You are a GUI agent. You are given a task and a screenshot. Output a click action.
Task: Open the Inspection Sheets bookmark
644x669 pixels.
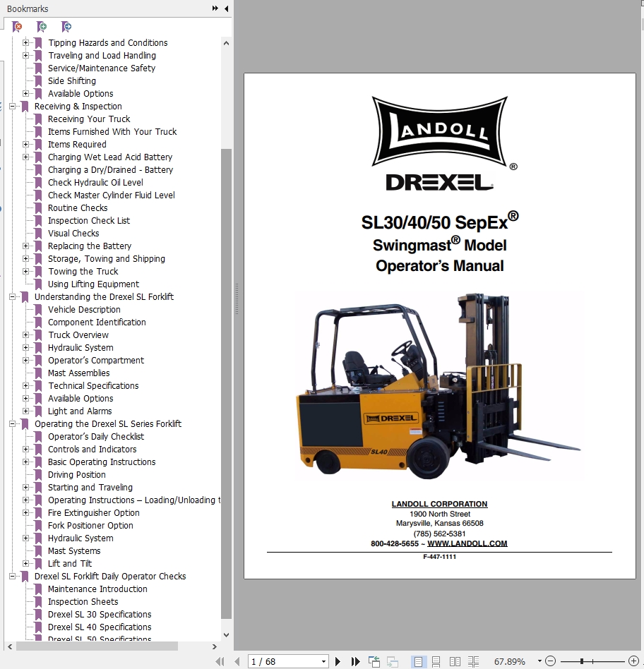pyautogui.click(x=83, y=601)
